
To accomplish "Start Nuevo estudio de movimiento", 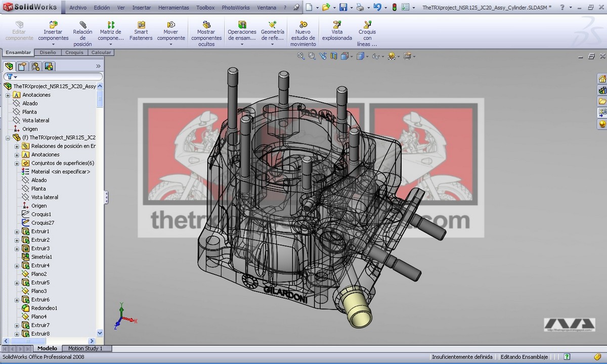I will [303, 34].
